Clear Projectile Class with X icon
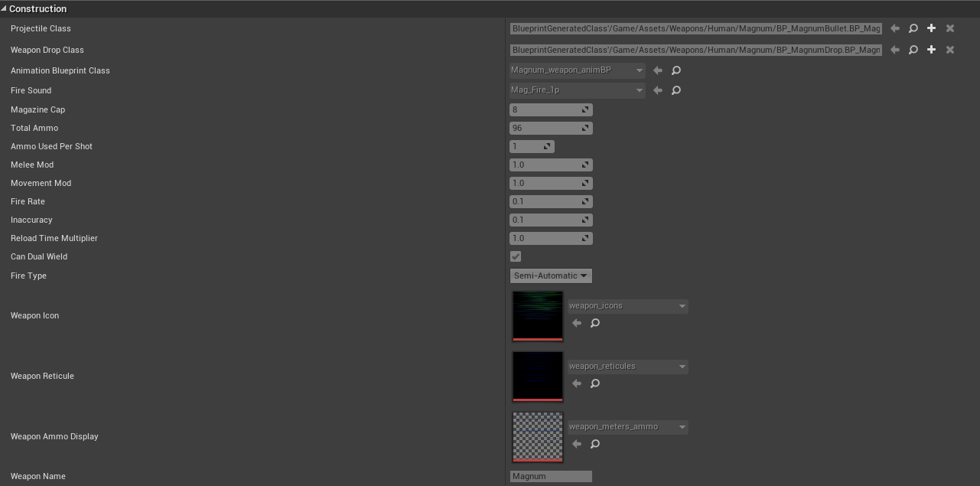 click(949, 28)
